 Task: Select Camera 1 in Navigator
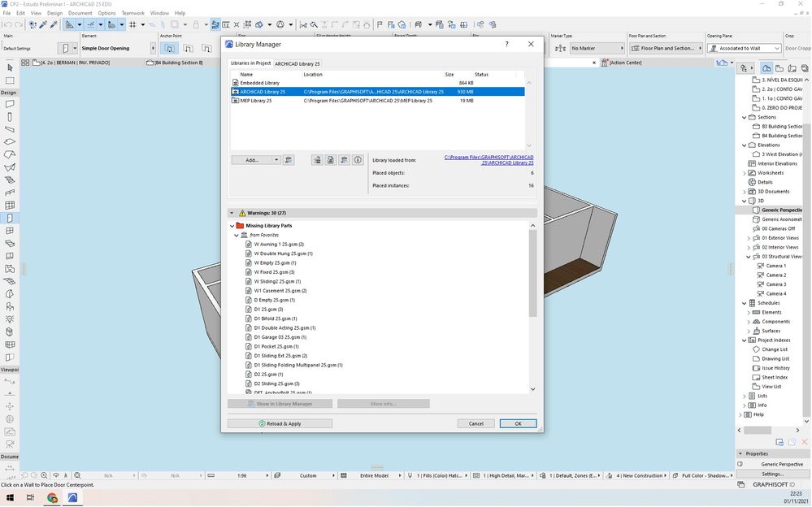(x=775, y=266)
